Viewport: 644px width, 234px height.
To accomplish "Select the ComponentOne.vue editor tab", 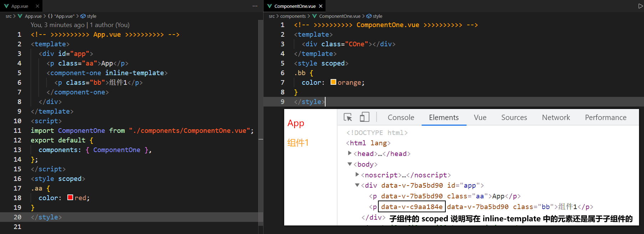I will (x=295, y=6).
